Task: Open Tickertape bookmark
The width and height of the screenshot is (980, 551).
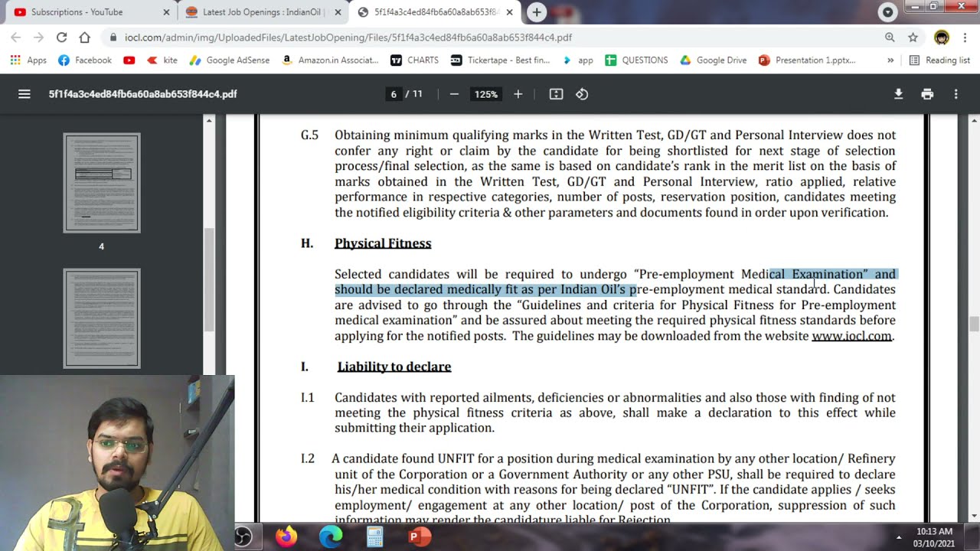Action: 500,60
